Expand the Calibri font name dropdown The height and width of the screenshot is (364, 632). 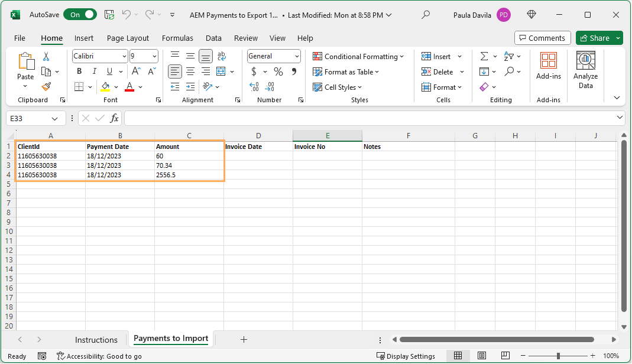(124, 56)
